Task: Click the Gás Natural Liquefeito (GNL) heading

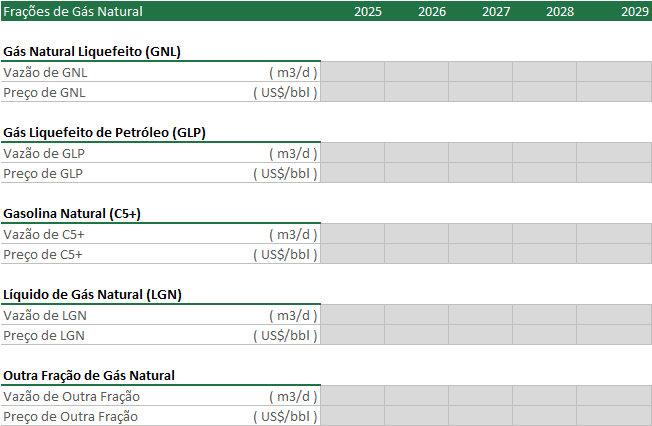Action: point(92,51)
